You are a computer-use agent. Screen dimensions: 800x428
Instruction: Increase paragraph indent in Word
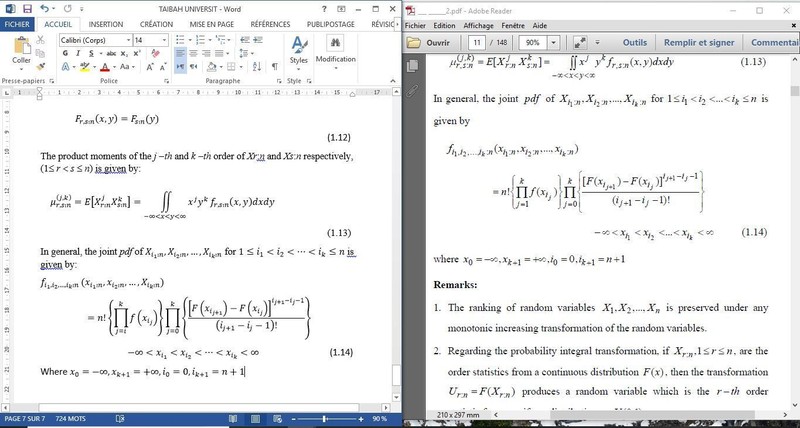[x=258, y=40]
